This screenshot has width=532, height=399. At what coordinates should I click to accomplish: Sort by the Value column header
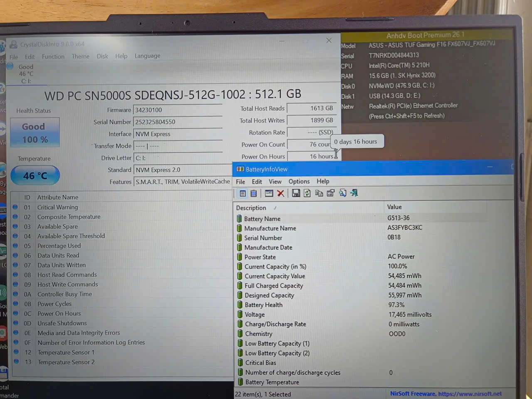point(449,207)
